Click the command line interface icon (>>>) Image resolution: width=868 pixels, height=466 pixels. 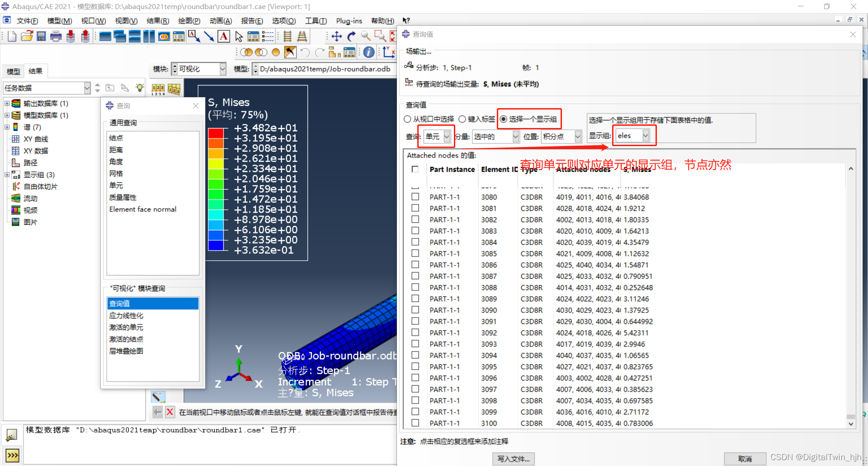pyautogui.click(x=12, y=455)
